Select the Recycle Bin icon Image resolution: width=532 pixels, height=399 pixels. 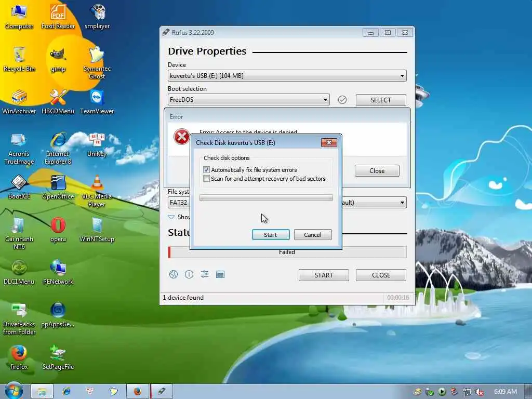tap(19, 59)
